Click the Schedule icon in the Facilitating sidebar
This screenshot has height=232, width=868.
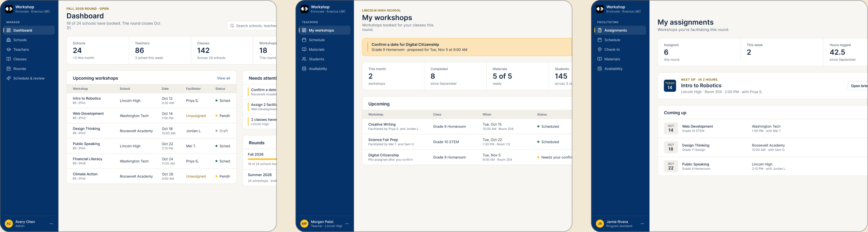599,40
